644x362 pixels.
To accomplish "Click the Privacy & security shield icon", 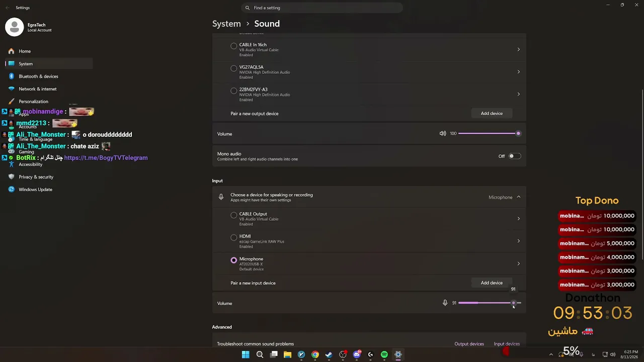I will (x=12, y=177).
